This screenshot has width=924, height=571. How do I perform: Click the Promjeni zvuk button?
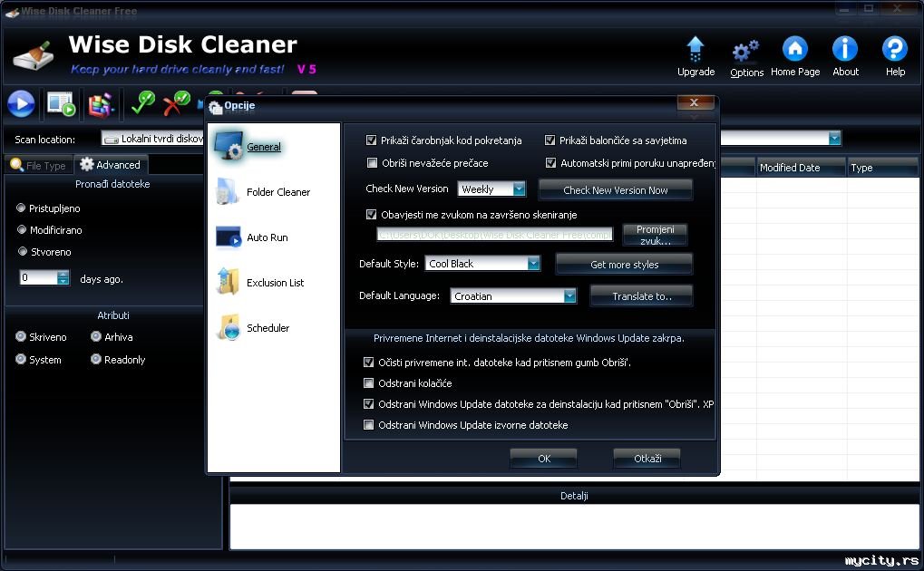(x=655, y=235)
